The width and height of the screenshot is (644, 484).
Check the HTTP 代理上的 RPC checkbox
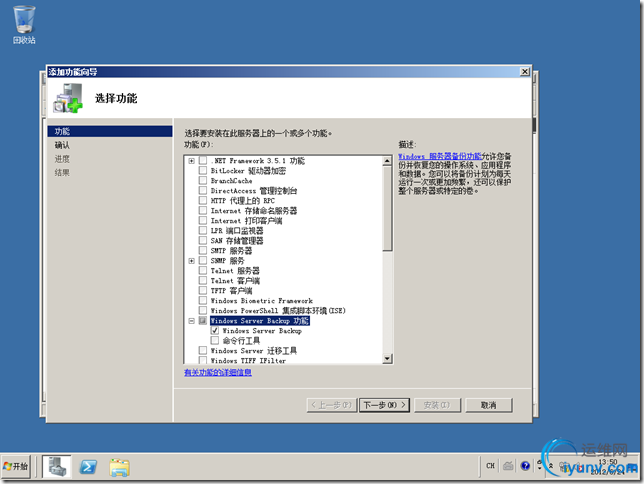202,200
